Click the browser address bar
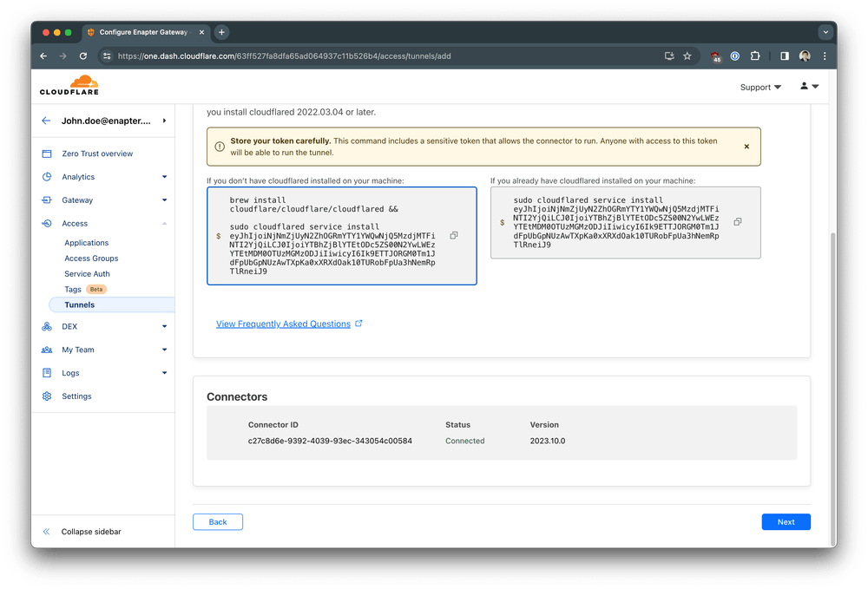 coord(347,55)
